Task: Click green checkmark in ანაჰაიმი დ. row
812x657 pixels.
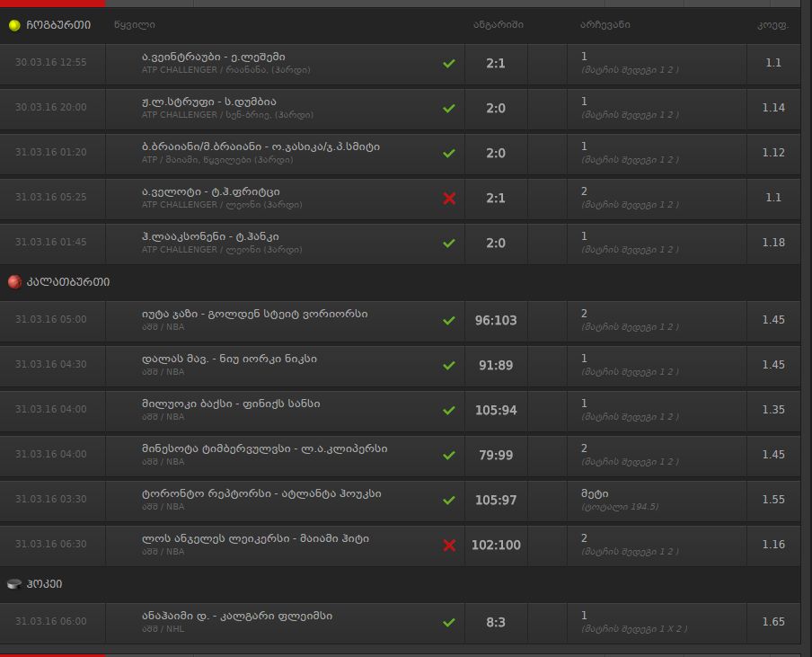Action: (x=449, y=622)
